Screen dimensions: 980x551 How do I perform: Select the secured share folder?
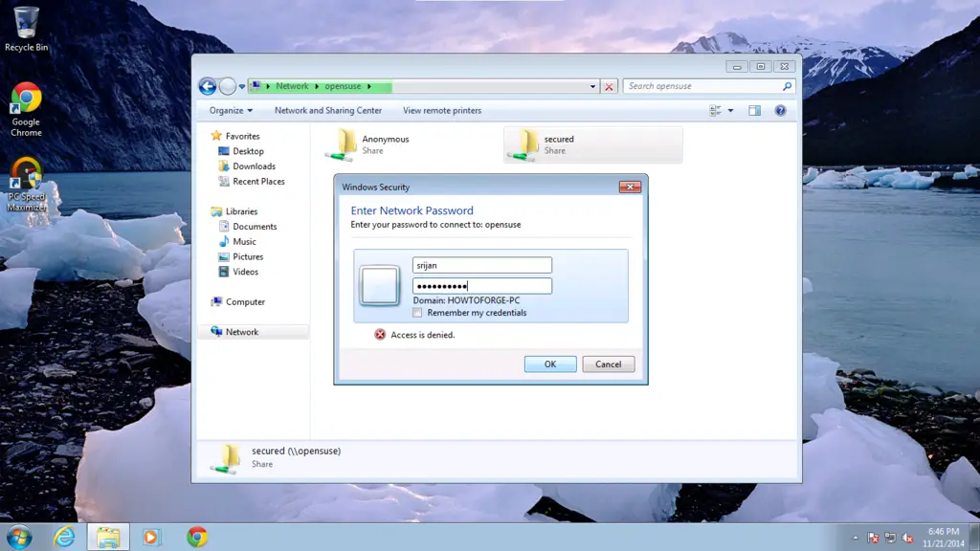click(x=592, y=145)
